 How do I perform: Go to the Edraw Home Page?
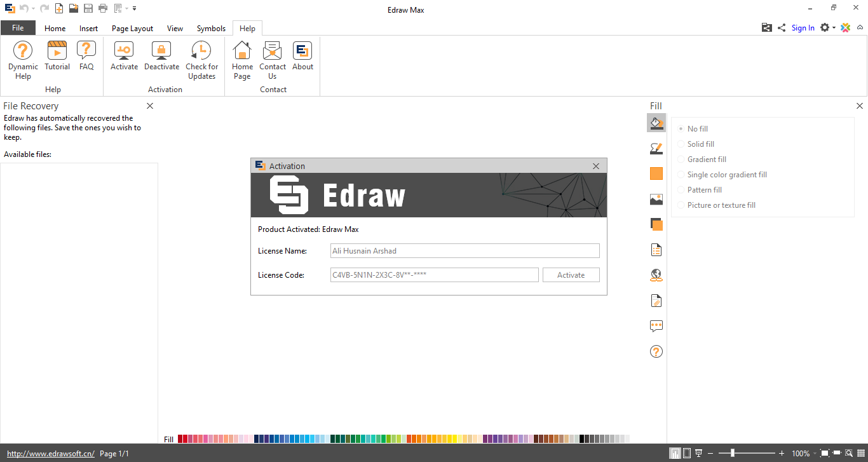[x=242, y=60]
